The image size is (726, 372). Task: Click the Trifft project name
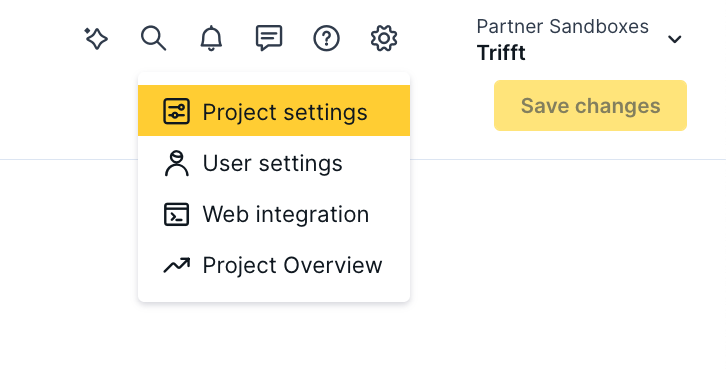(501, 52)
